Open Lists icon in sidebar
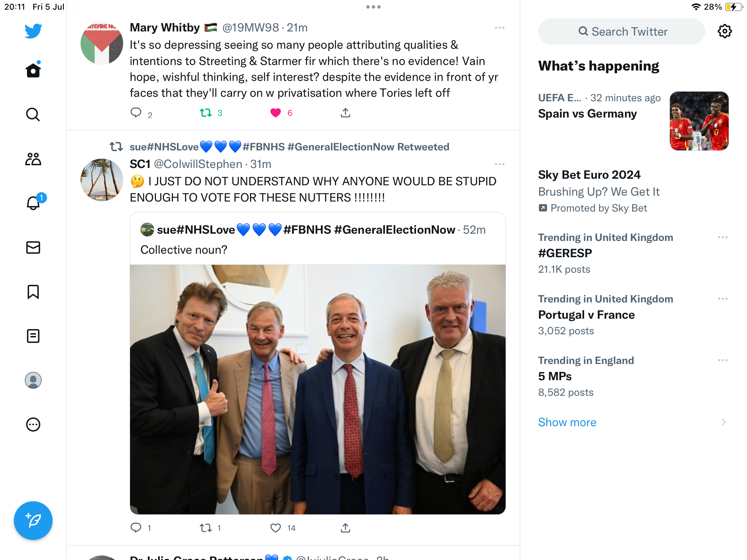This screenshot has height=560, width=747. click(x=33, y=336)
